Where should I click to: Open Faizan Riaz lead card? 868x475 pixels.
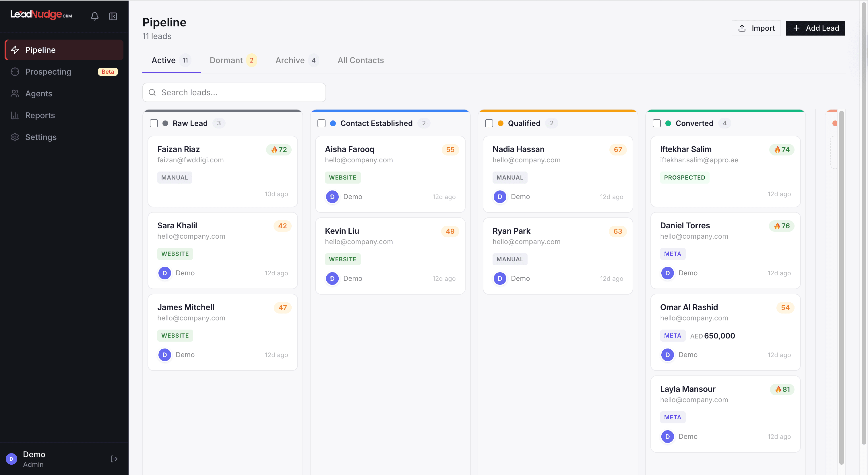tap(222, 171)
